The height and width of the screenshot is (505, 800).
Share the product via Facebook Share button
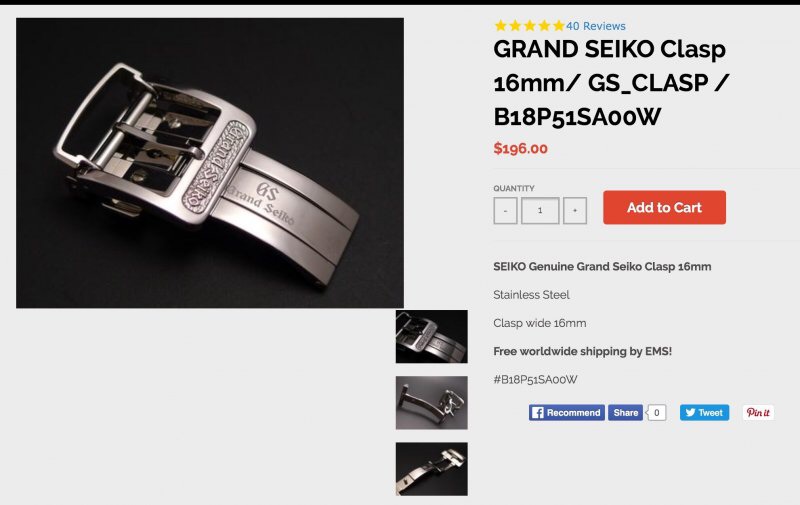click(625, 412)
